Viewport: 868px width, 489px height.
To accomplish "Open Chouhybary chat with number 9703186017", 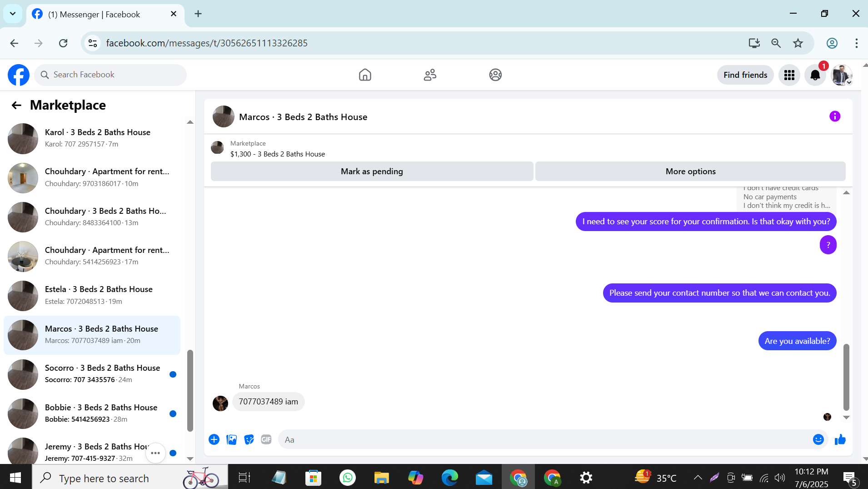I will (92, 178).
